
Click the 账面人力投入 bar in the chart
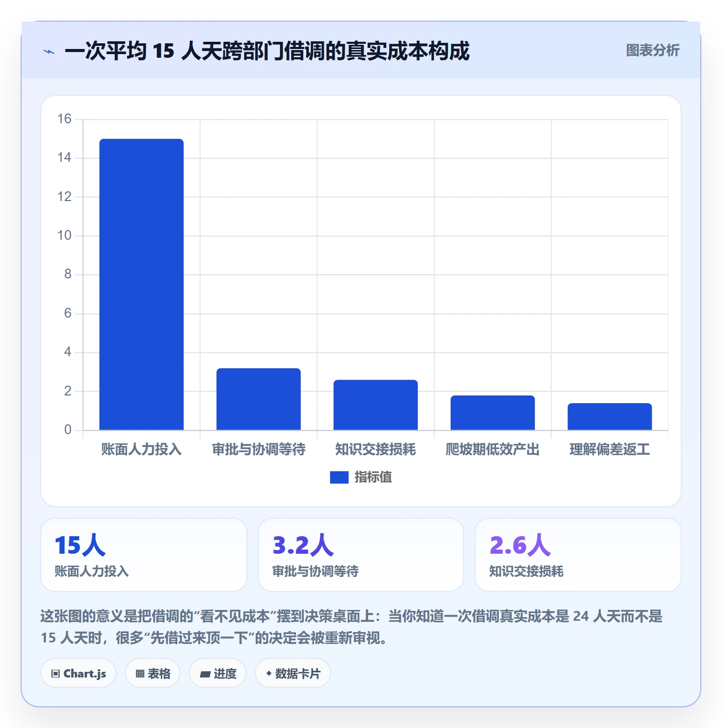click(x=141, y=284)
